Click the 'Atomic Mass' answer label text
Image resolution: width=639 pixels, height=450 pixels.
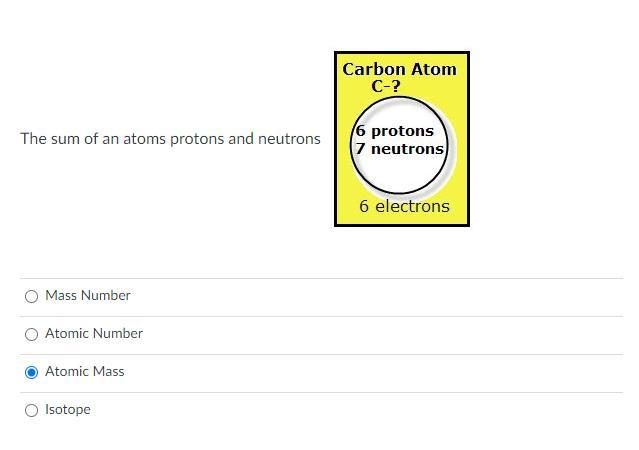85,372
